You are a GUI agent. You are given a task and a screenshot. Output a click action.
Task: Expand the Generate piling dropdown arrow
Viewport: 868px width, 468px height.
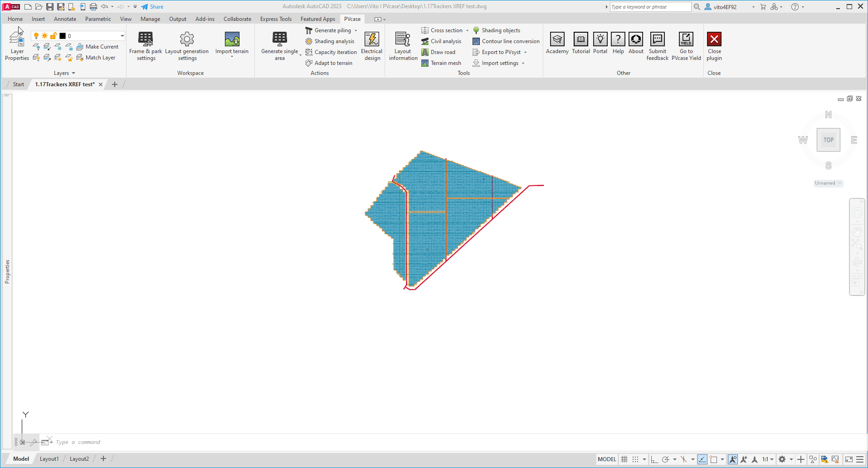point(356,31)
